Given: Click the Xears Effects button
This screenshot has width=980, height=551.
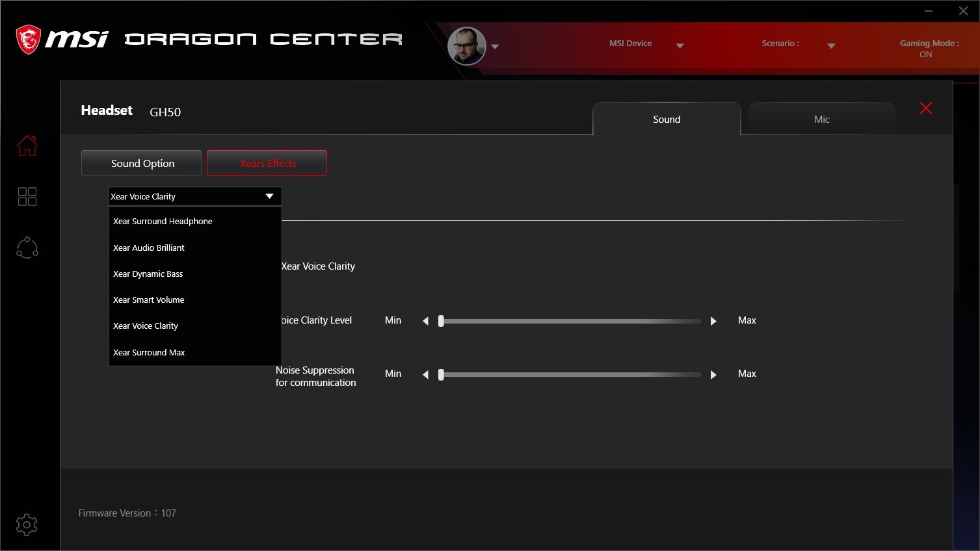Looking at the screenshot, I should coord(267,163).
